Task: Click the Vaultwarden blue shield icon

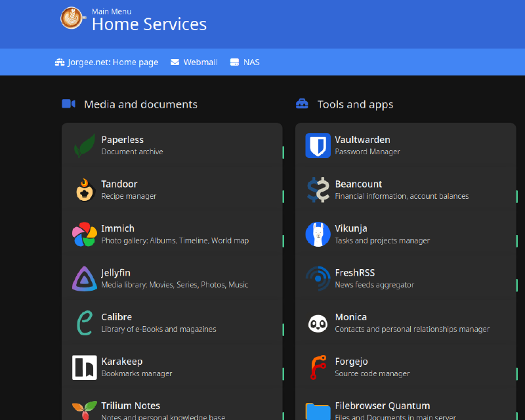Action: point(318,146)
